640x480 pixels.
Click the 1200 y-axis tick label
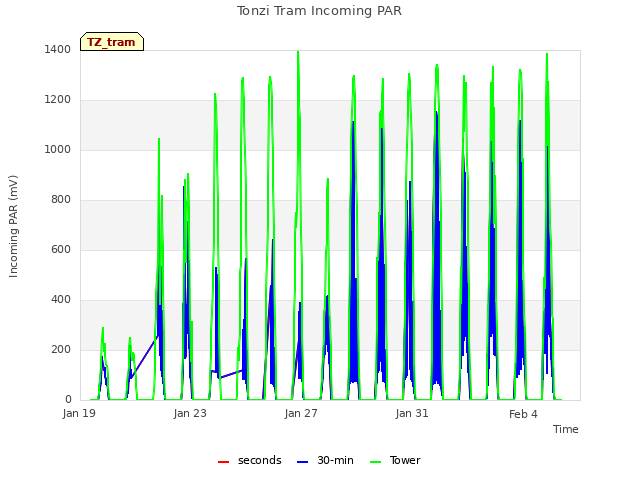[58, 100]
